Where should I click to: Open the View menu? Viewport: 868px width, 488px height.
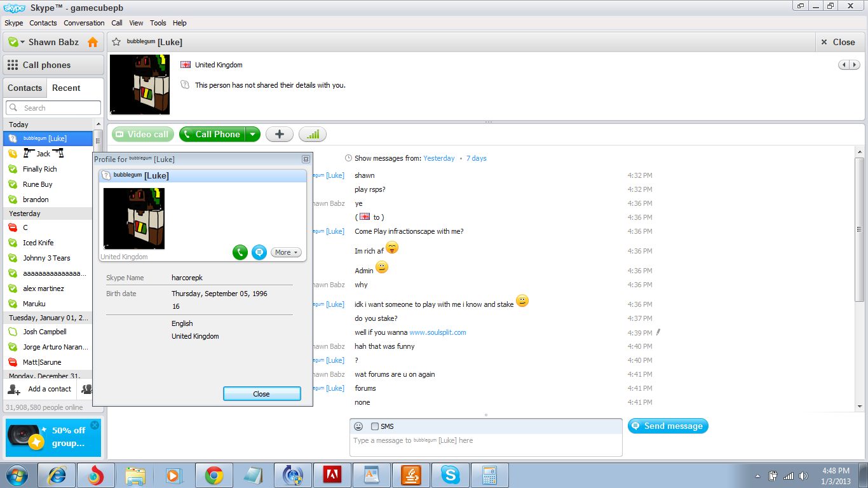click(136, 23)
